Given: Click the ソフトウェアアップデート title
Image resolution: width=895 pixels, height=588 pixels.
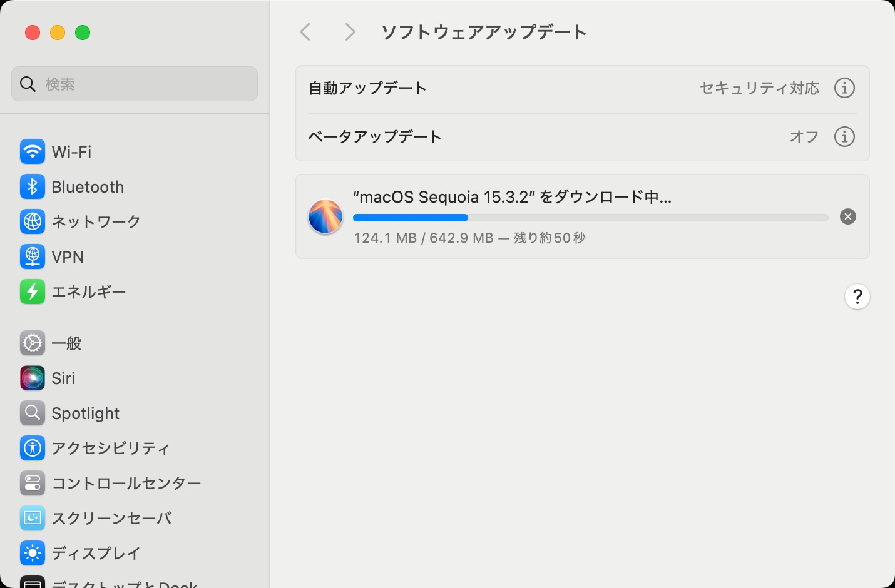Looking at the screenshot, I should tap(484, 32).
